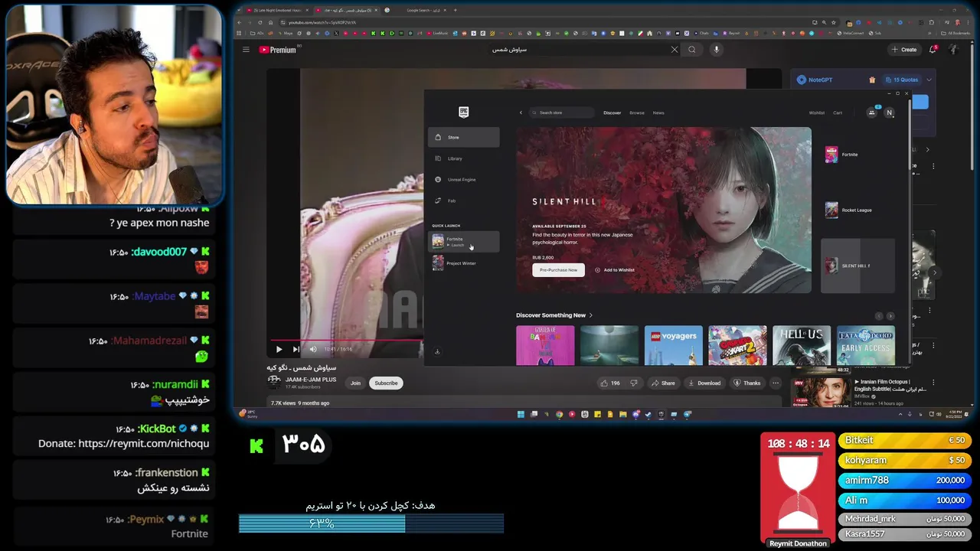
Task: Clear the YouTube search box
Action: [675, 50]
